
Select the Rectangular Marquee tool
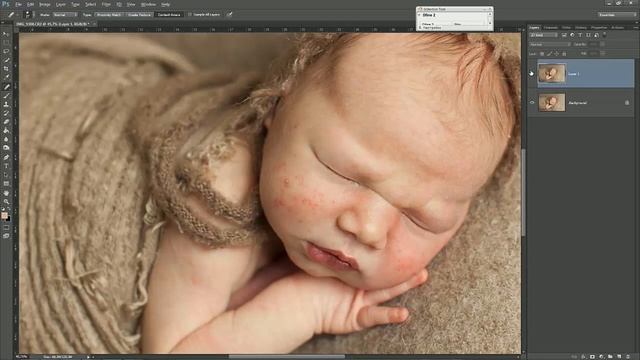click(x=6, y=42)
